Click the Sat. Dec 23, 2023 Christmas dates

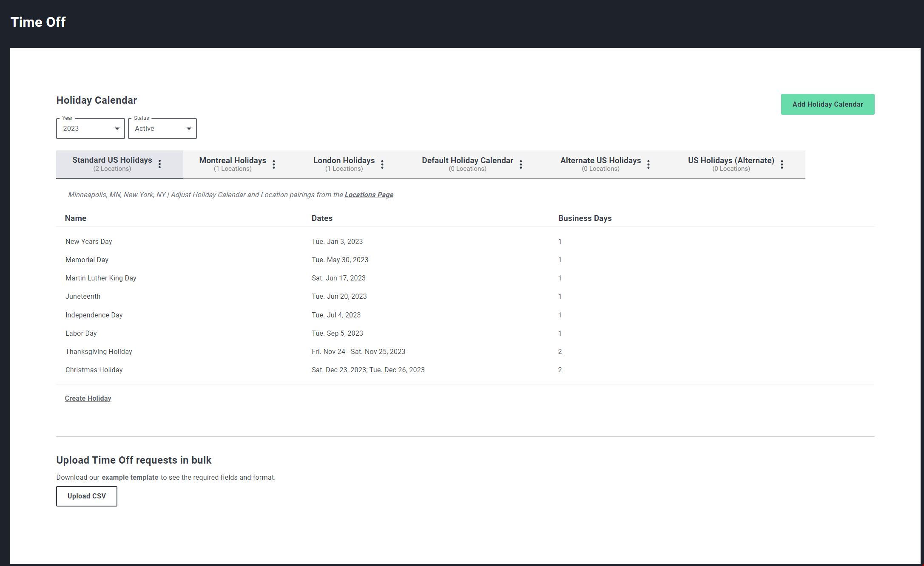tap(368, 370)
